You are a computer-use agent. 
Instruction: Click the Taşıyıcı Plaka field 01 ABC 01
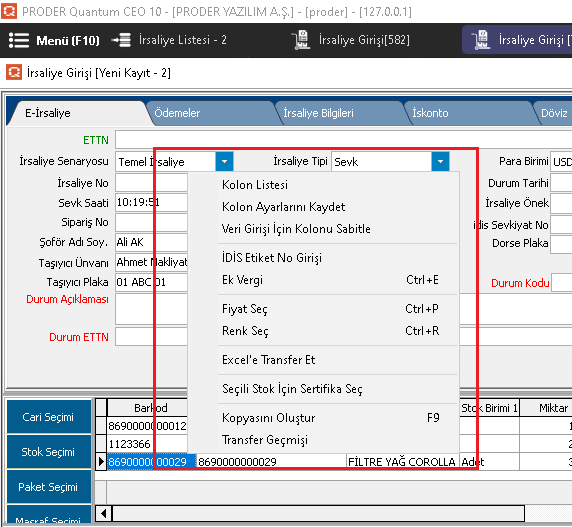point(151,282)
